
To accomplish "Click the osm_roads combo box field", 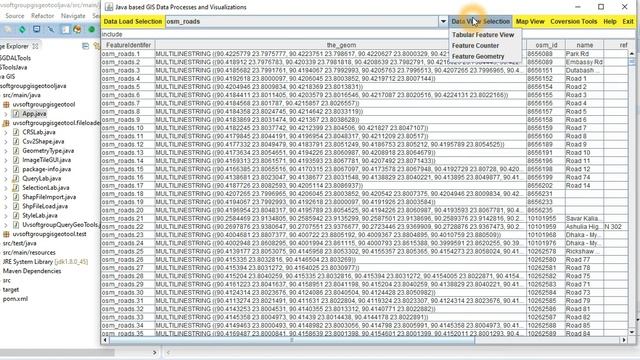I will [x=302, y=21].
